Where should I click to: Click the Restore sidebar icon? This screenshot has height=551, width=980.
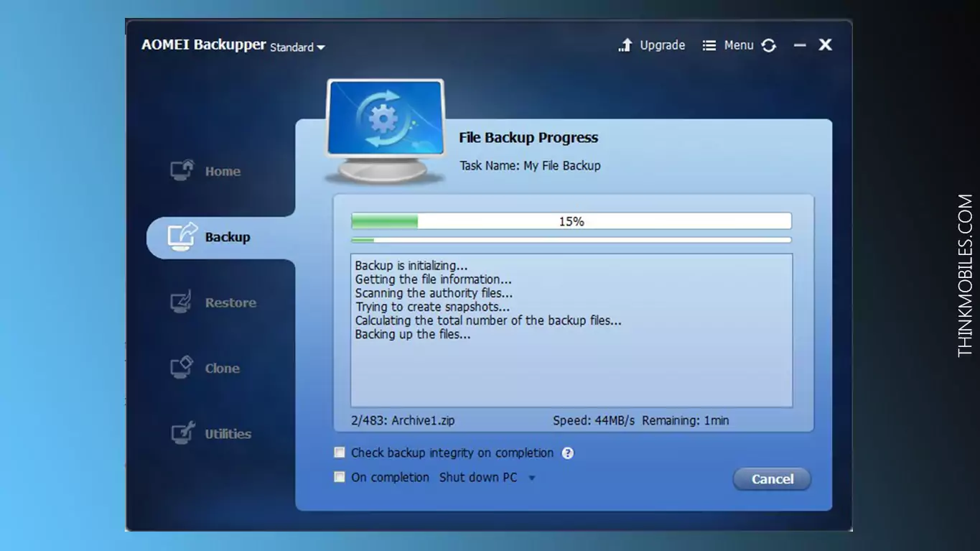point(181,302)
